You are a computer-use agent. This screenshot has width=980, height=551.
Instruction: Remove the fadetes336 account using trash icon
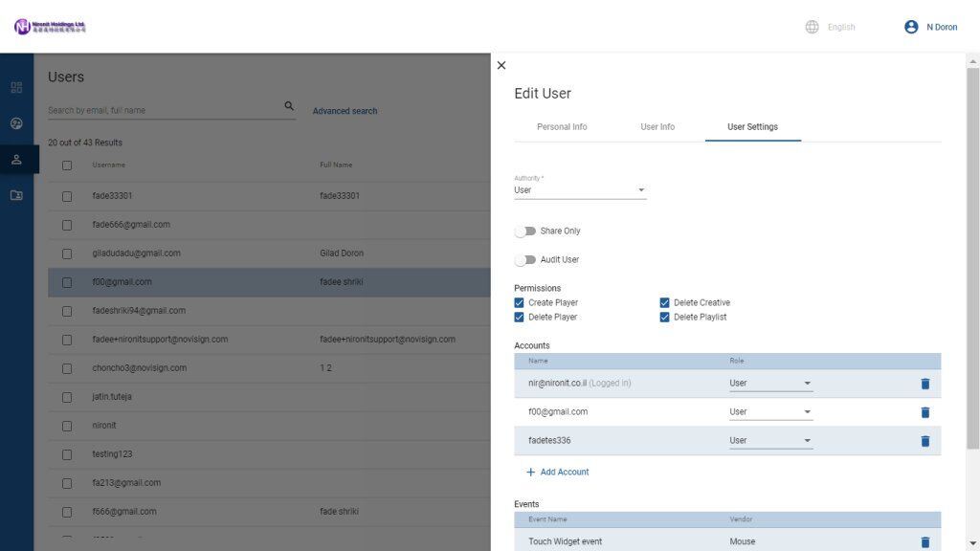click(924, 441)
